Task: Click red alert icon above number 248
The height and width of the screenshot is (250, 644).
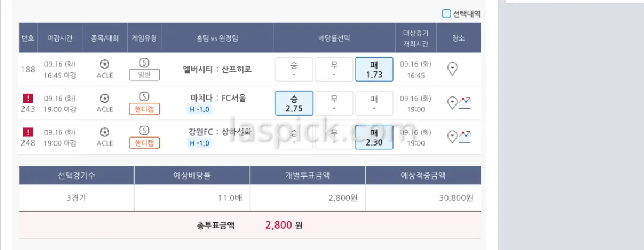Action: pyautogui.click(x=28, y=132)
